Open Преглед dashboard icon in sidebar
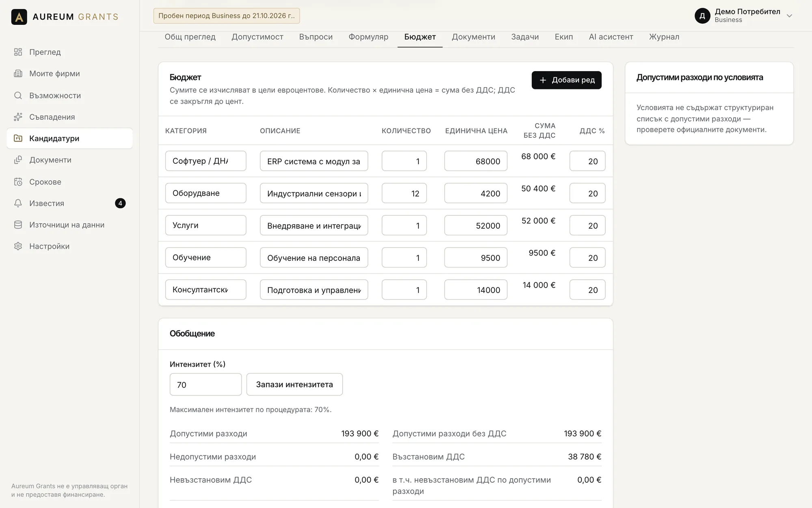812x508 pixels. (x=18, y=52)
